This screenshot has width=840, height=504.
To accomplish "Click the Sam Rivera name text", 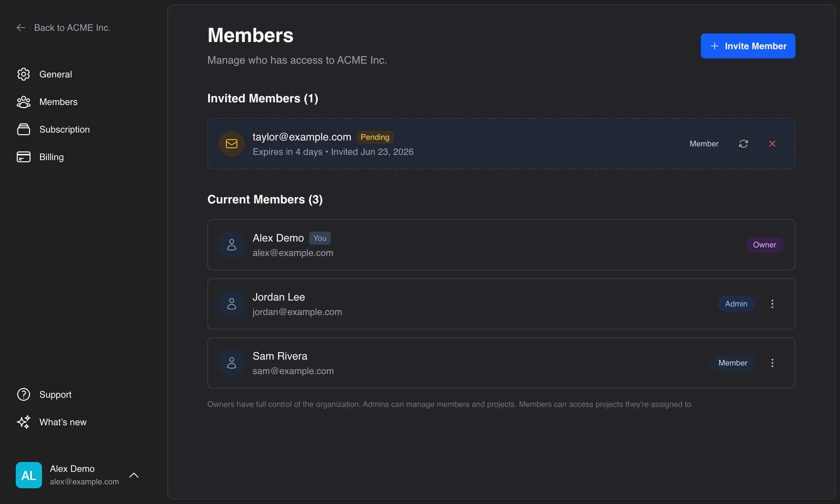I will tap(280, 356).
